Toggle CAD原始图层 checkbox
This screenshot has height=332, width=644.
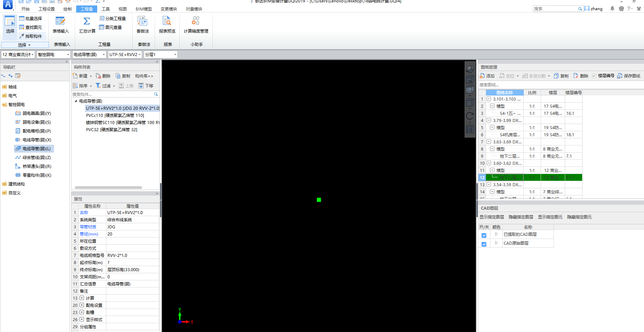(x=484, y=244)
